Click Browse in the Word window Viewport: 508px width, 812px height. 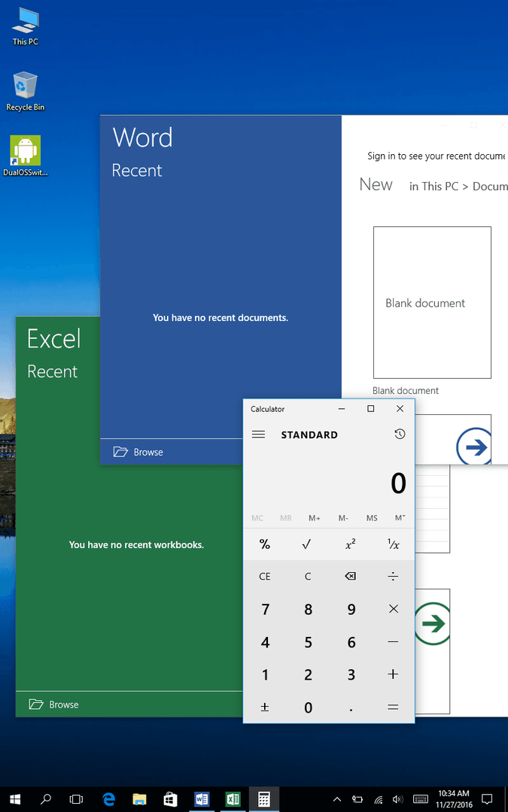[x=138, y=452]
